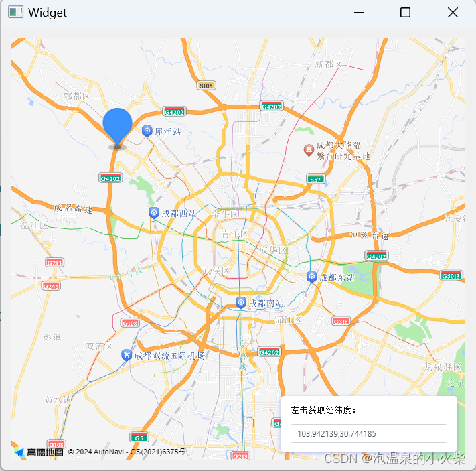
Task: Select the 犀浦站 train station icon
Action: coord(147,131)
